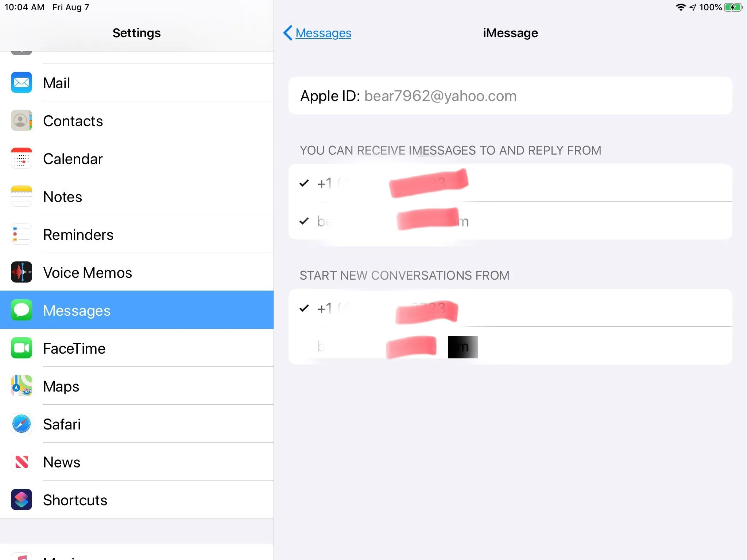
Task: Tap the Mail app icon
Action: coord(22,83)
